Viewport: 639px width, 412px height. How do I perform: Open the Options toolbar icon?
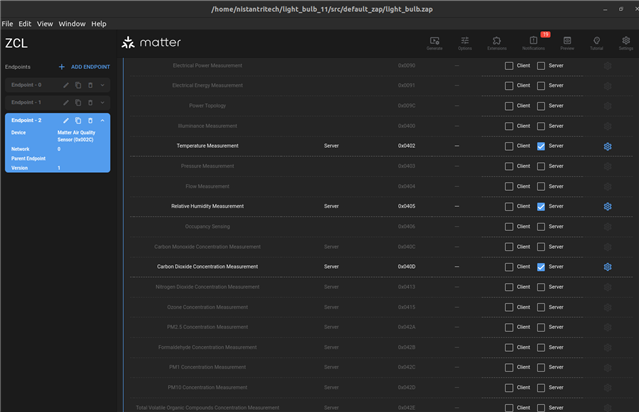click(465, 43)
